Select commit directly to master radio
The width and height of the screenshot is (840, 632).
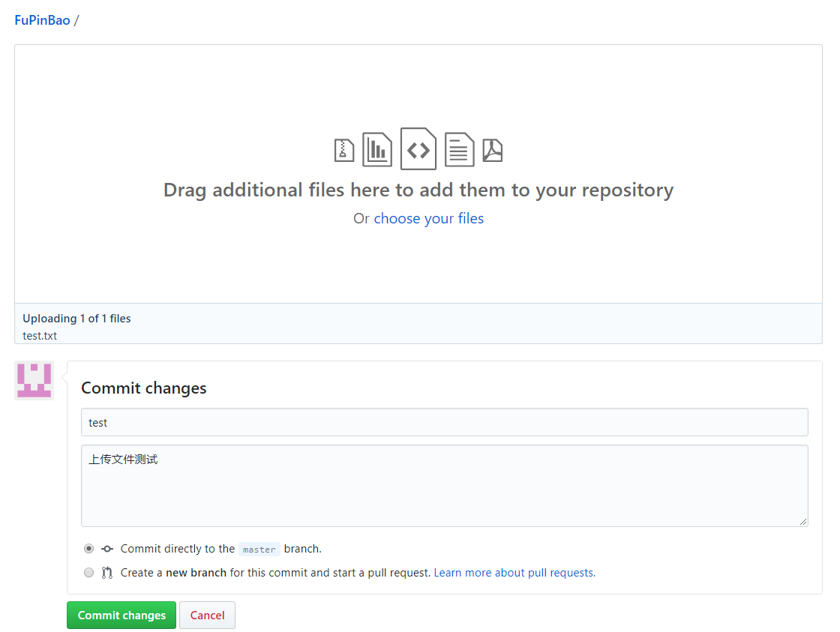[x=89, y=549]
